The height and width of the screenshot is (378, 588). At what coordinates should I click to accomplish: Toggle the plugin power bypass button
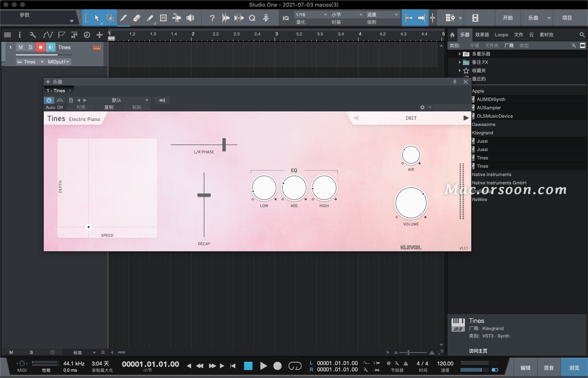coord(49,100)
